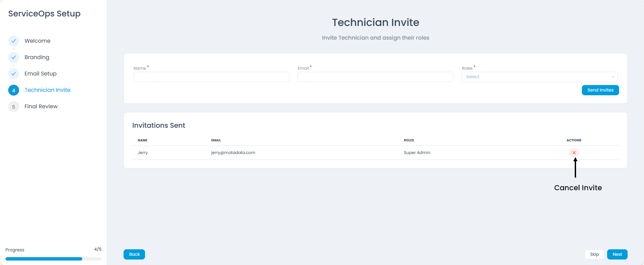The height and width of the screenshot is (265, 644).
Task: Open the Branding step
Action: coord(37,57)
